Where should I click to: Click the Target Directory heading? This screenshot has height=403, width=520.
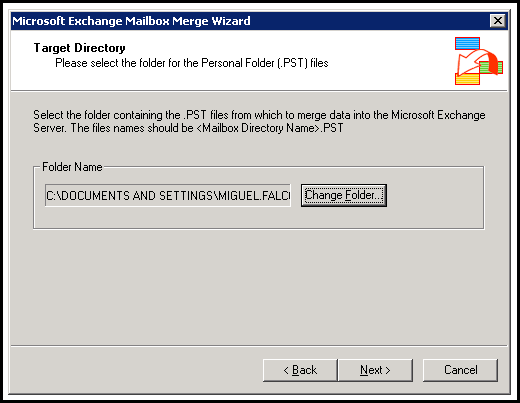coord(79,48)
